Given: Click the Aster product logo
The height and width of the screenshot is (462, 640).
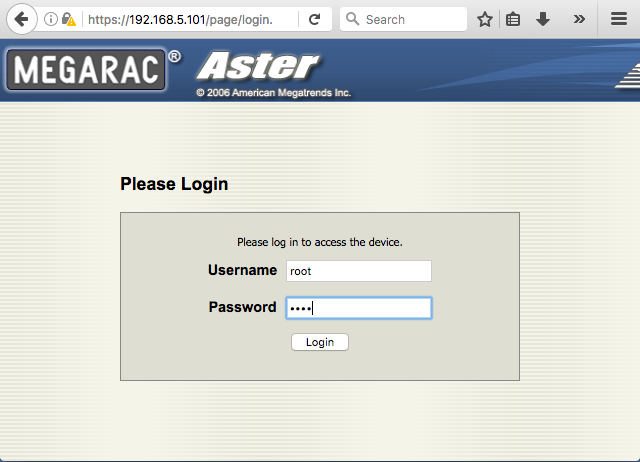Looking at the screenshot, I should (258, 66).
